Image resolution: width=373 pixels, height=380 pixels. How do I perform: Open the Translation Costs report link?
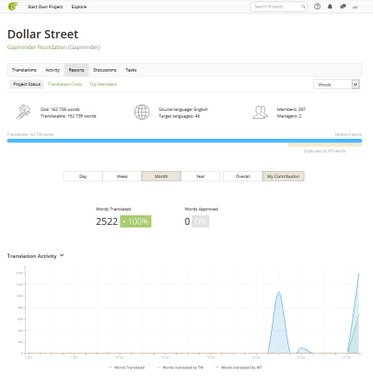65,84
